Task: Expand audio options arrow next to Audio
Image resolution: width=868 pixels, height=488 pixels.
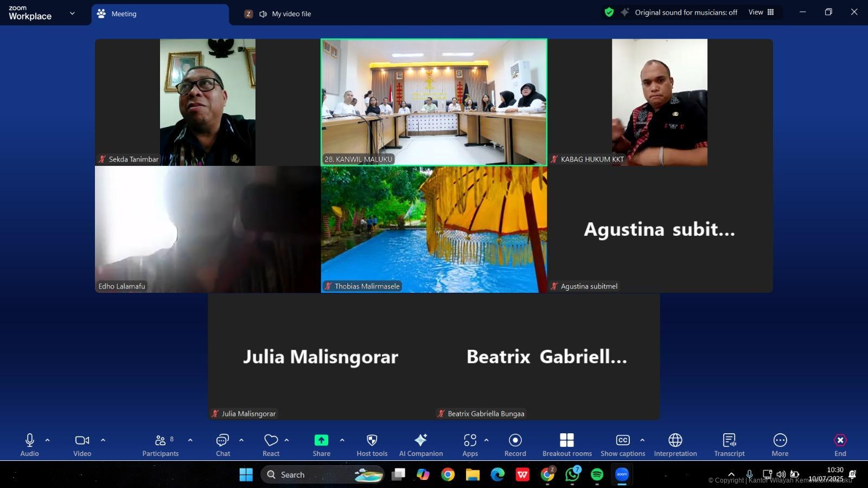Action: click(x=48, y=440)
